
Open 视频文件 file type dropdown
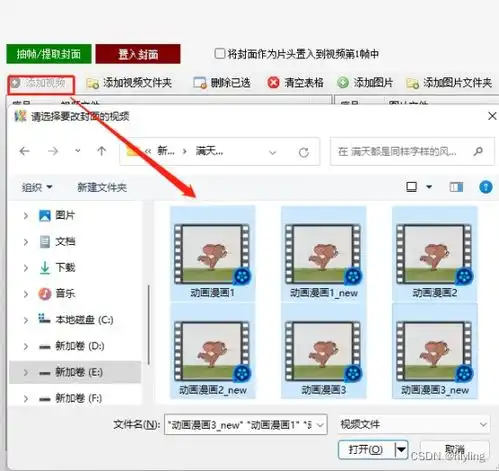(x=413, y=425)
